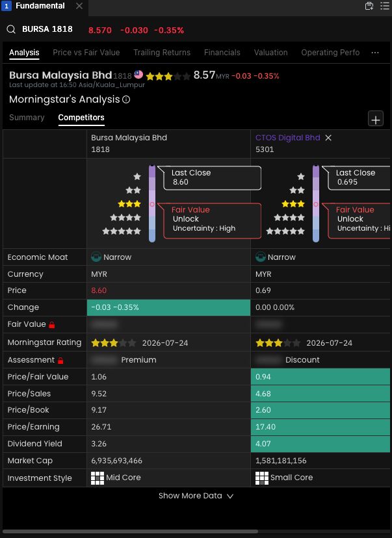Open the Financials tab
392x538 pixels.
pyautogui.click(x=222, y=53)
